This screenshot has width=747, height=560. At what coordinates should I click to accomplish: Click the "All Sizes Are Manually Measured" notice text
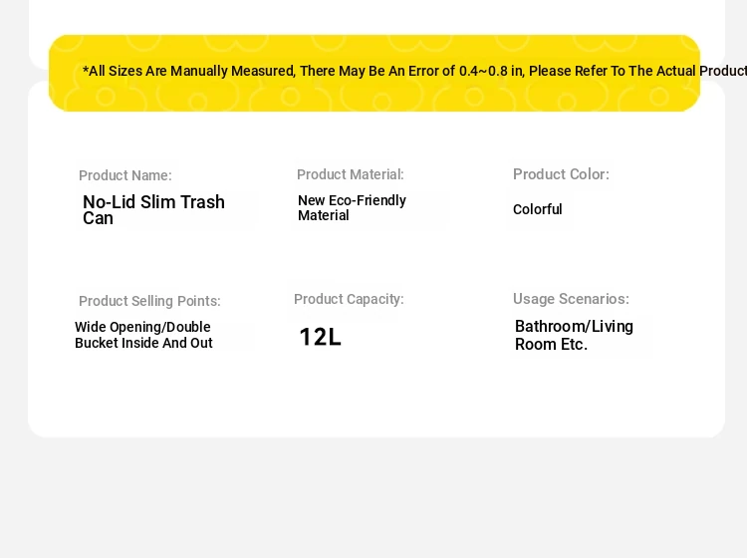[188, 72]
